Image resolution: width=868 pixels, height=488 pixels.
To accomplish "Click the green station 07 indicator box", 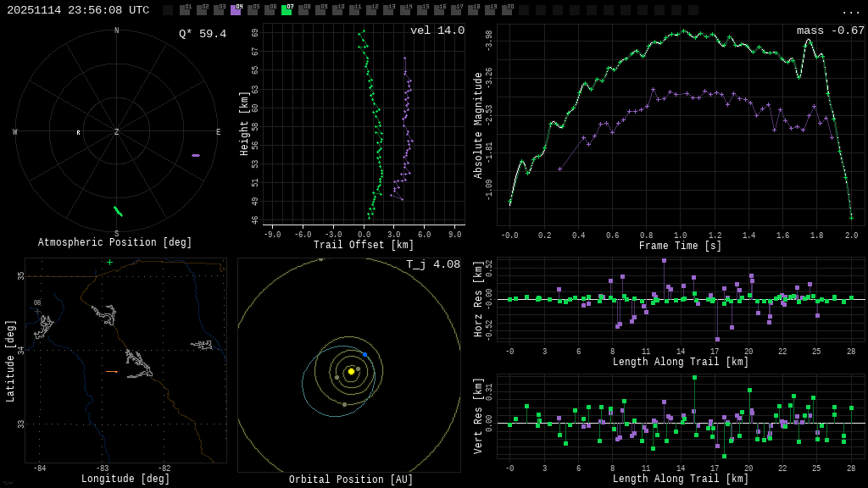I will pyautogui.click(x=287, y=10).
